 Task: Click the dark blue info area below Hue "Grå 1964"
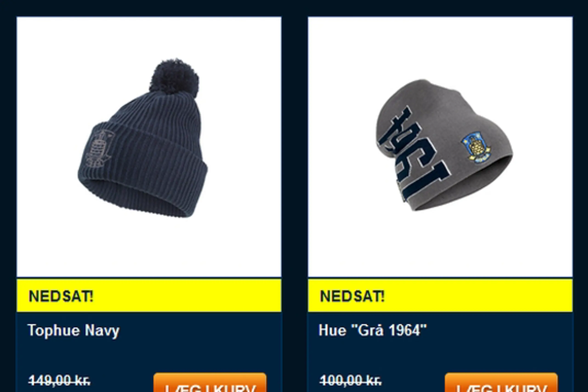pos(440,352)
